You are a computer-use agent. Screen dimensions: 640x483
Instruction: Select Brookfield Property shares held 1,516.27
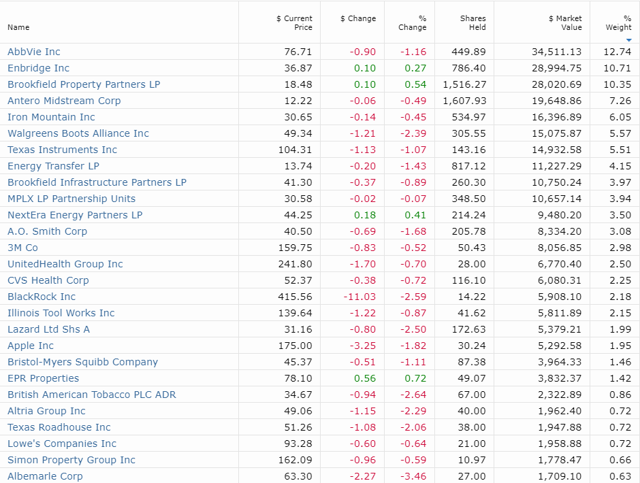[464, 85]
